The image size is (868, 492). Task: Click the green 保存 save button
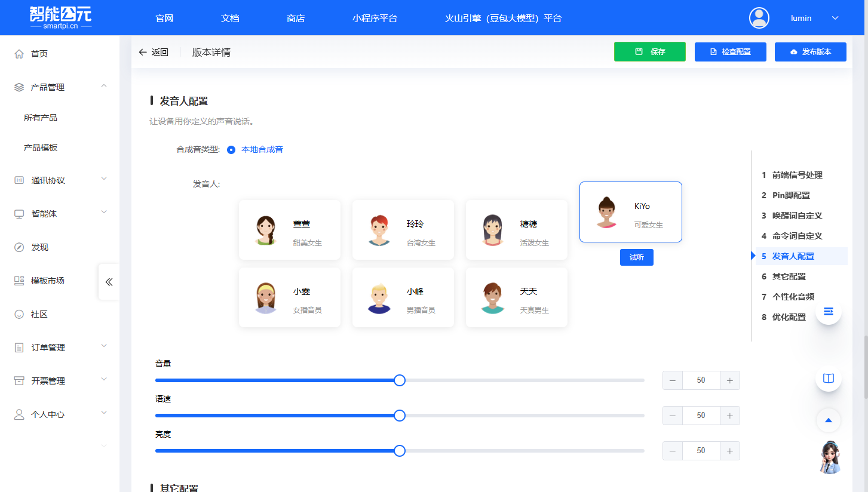pos(649,52)
